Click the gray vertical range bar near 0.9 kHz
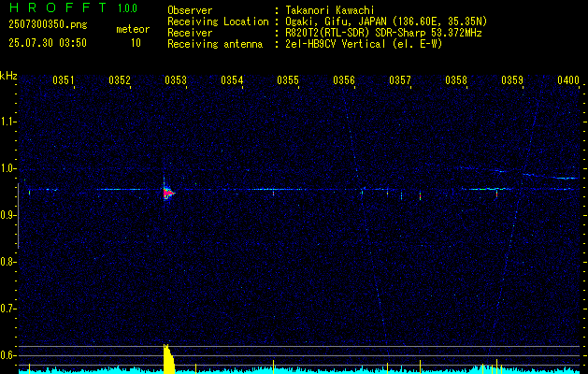Image resolution: width=588 pixels, height=374 pixels. (x=18, y=216)
